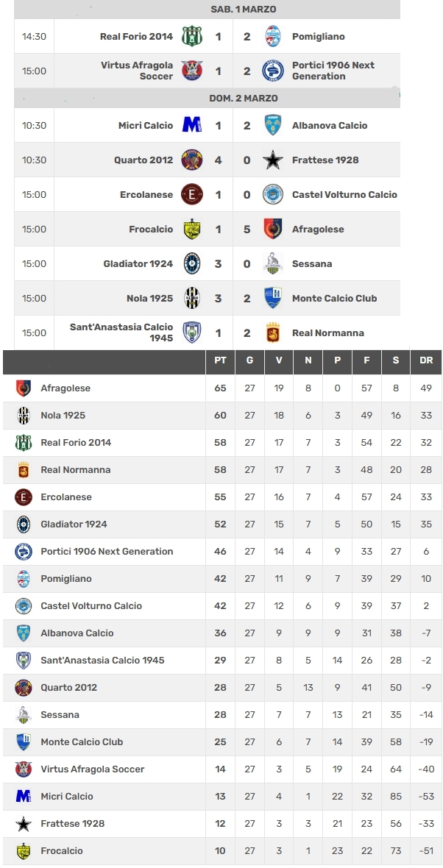Click Afragolese crest in standings table

pos(24,388)
